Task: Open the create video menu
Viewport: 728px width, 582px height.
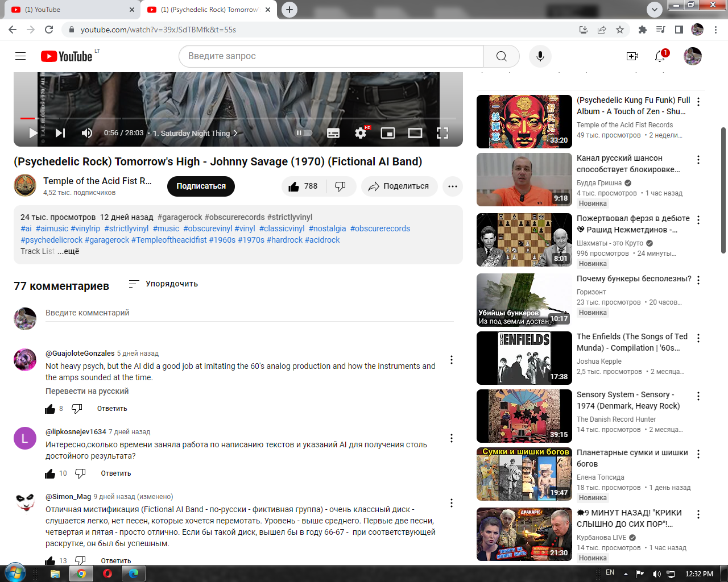Action: [x=632, y=56]
